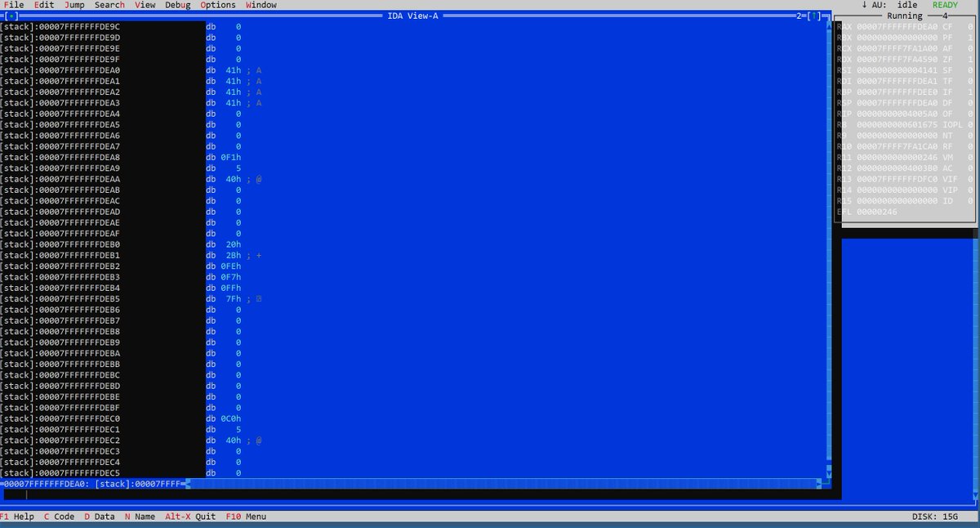Click the IDA View-A window title
Viewport: 980px width, 528px height.
(412, 16)
